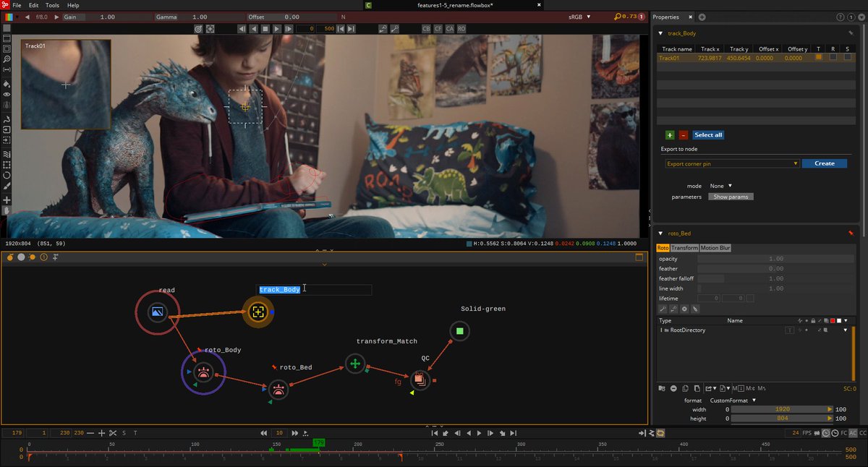Remove track with red minus button

[683, 135]
